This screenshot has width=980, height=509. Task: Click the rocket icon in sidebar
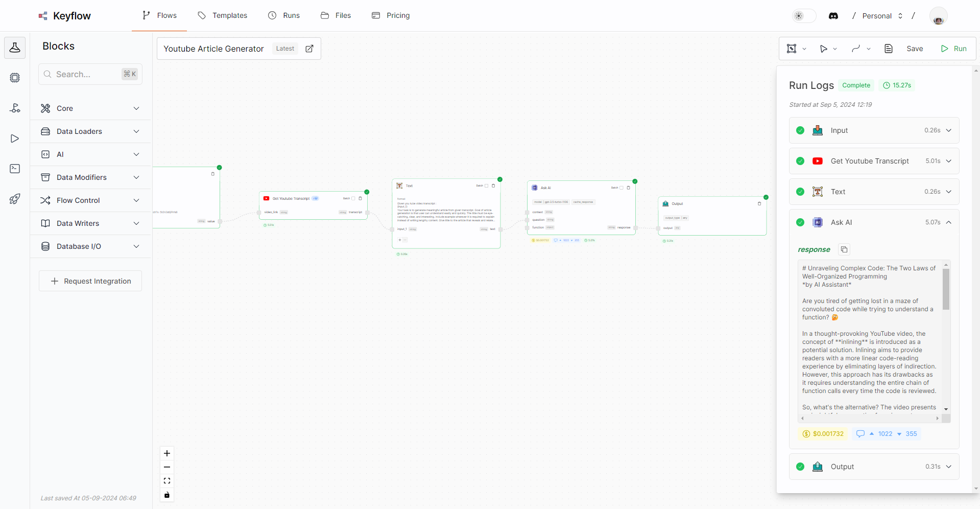click(15, 199)
